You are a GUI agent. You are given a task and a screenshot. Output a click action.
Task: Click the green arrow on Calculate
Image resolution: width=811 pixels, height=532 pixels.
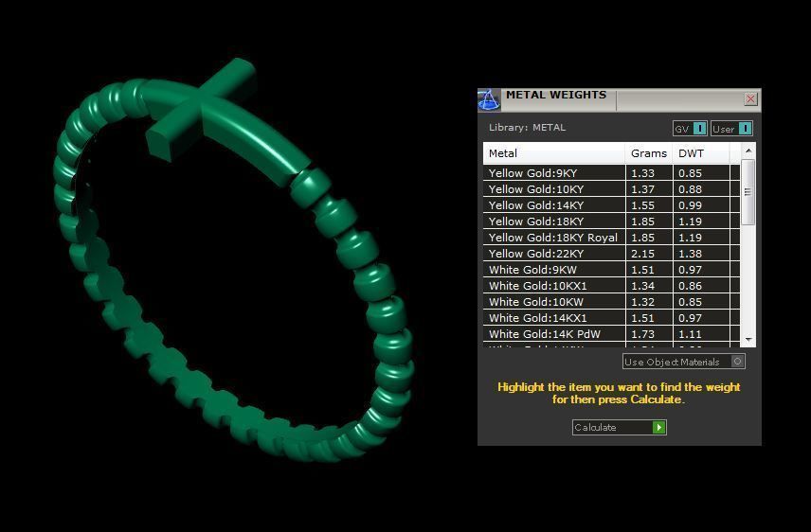click(x=659, y=428)
